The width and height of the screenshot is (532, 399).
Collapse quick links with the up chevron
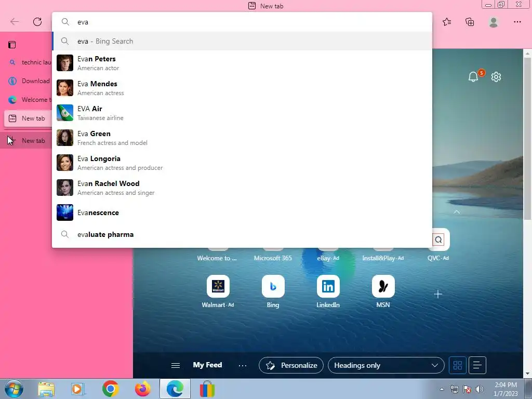[457, 212]
